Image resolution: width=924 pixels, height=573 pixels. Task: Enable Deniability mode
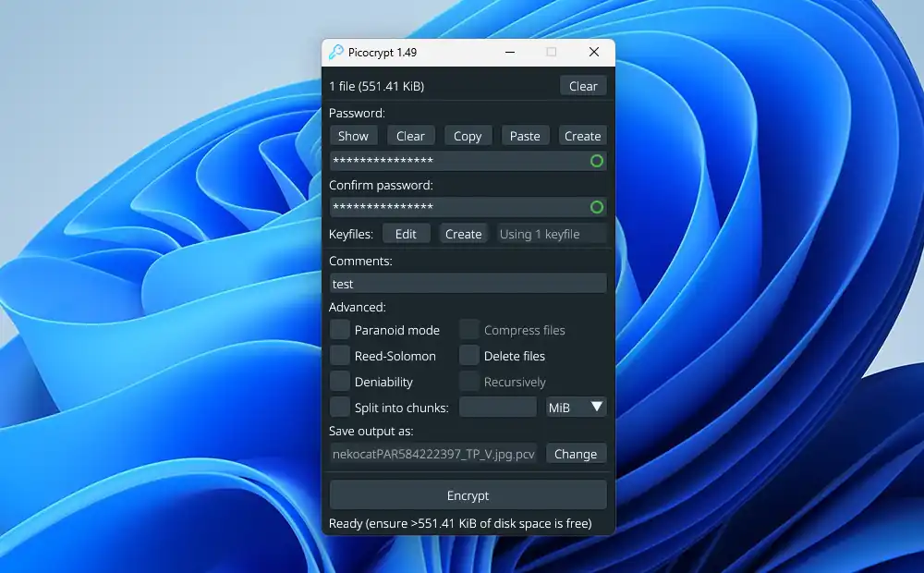pyautogui.click(x=340, y=381)
